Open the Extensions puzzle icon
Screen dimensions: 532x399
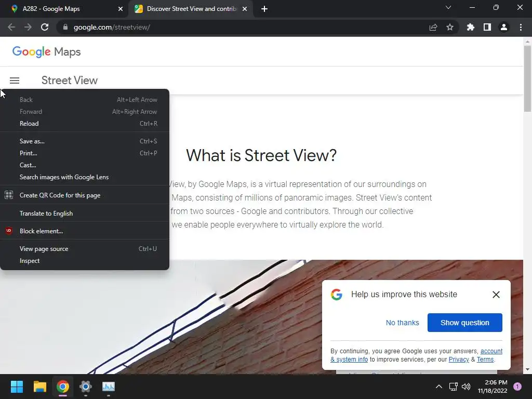[x=471, y=27]
